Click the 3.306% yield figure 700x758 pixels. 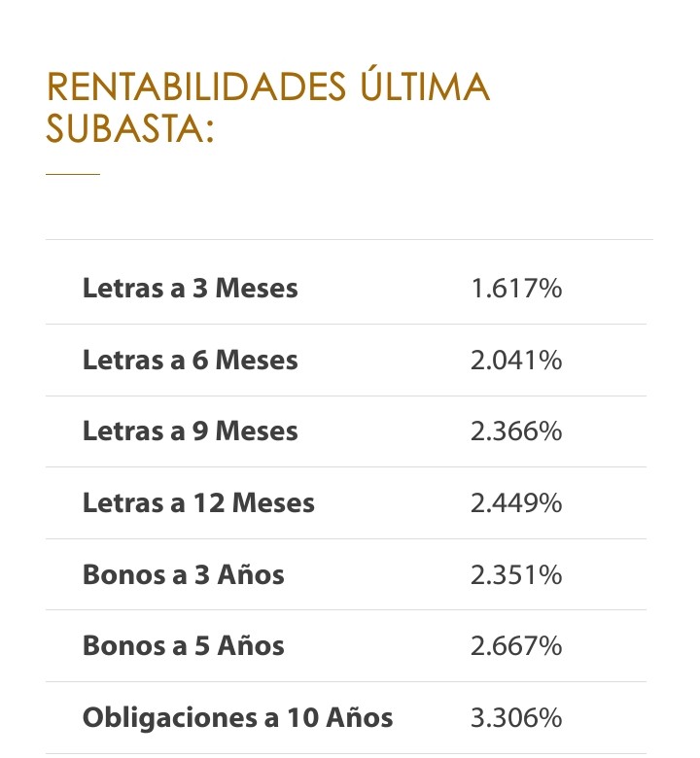tap(516, 717)
